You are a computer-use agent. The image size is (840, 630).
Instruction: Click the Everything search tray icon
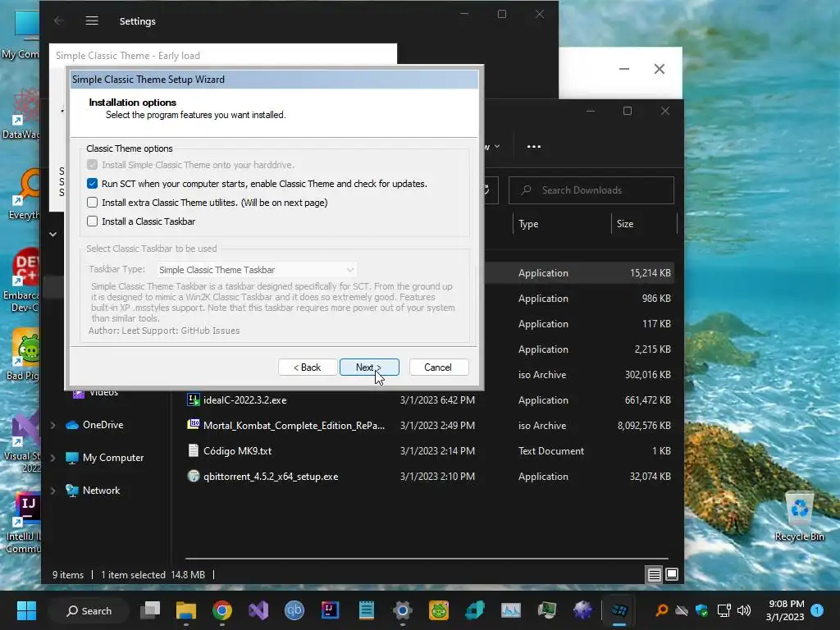click(662, 610)
